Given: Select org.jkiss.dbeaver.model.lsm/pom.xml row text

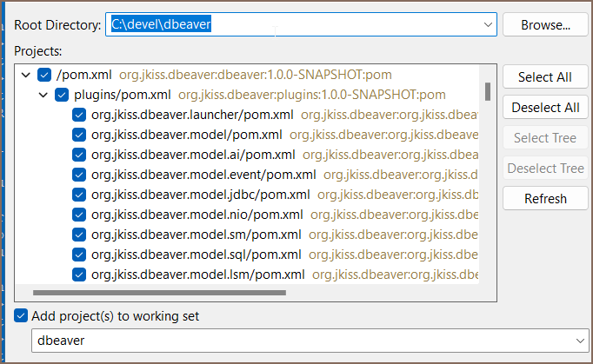Looking at the screenshot, I should 197,275.
